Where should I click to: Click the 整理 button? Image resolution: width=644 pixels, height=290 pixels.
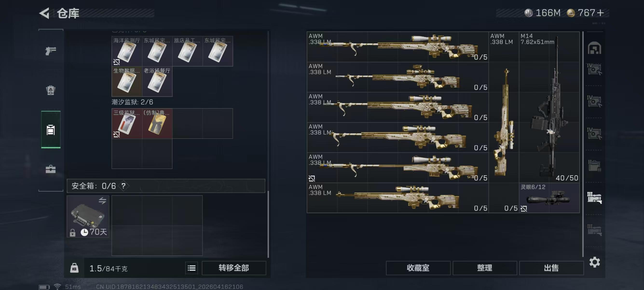[485, 268]
